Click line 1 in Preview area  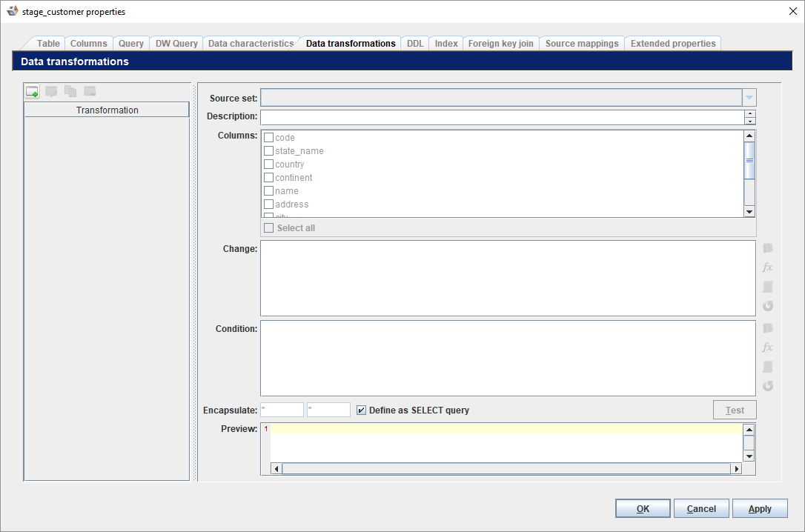506,429
